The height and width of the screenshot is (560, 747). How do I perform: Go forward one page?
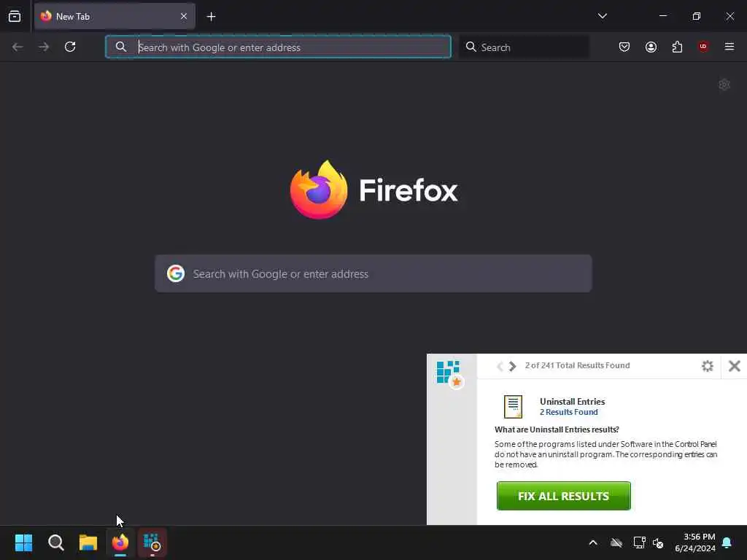click(44, 47)
